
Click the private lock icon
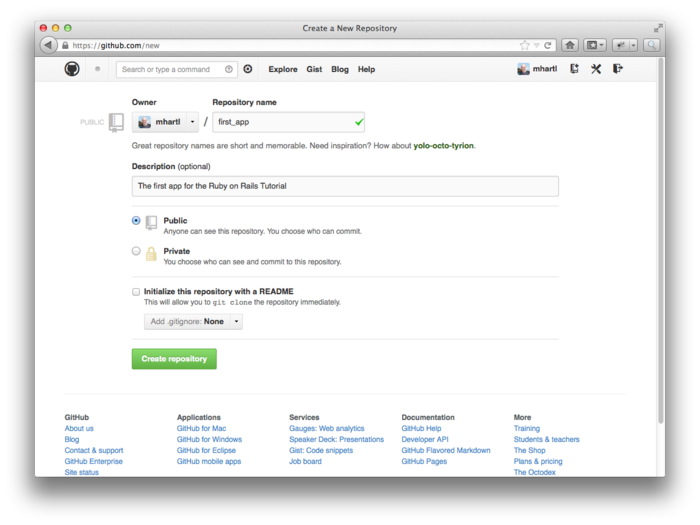pos(151,254)
